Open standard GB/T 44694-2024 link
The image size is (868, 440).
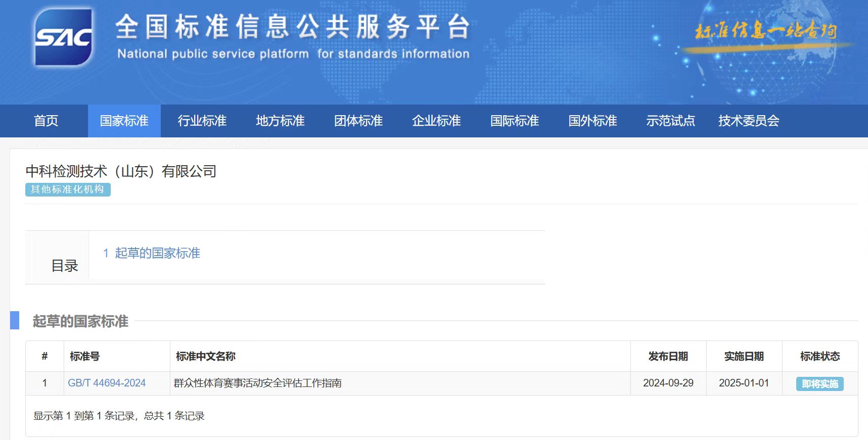point(107,383)
